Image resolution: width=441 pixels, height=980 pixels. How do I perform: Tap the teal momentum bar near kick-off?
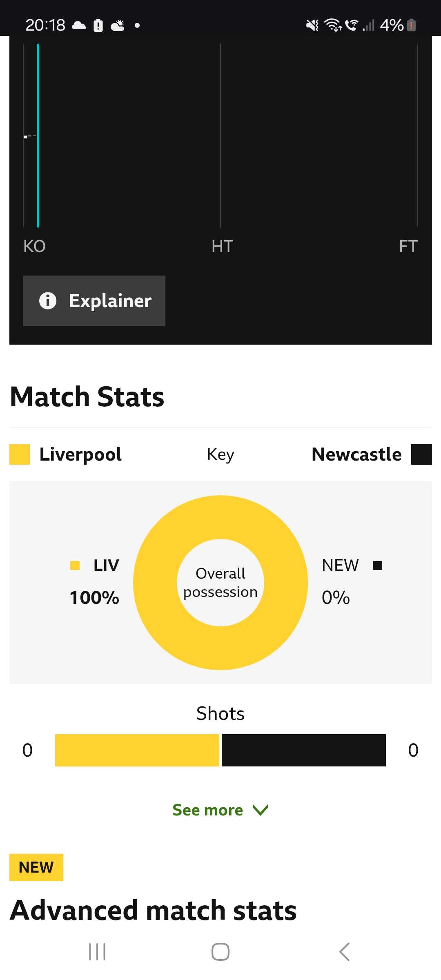38,135
